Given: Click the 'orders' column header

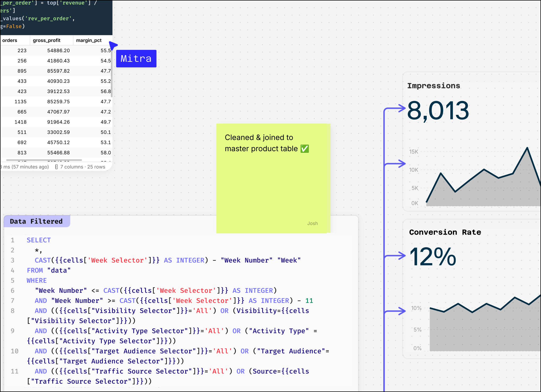Looking at the screenshot, I should [x=10, y=40].
